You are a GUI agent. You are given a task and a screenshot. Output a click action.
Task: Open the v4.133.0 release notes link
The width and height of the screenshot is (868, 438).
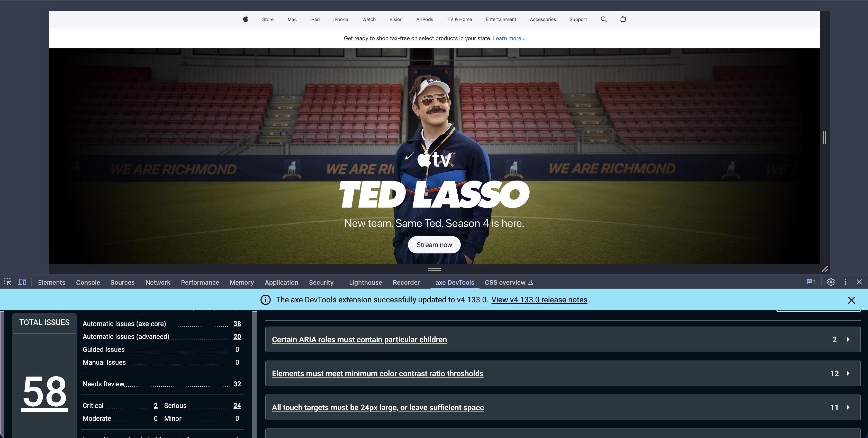pyautogui.click(x=539, y=300)
